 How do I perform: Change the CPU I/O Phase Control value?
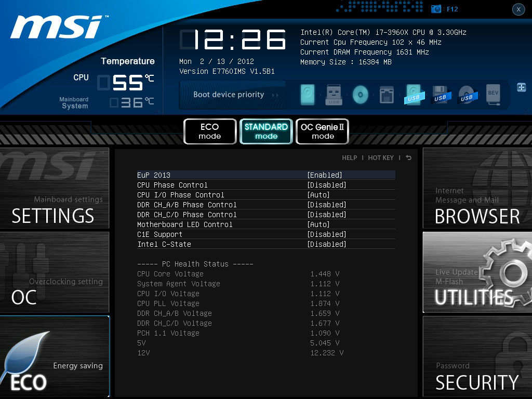[x=318, y=195]
